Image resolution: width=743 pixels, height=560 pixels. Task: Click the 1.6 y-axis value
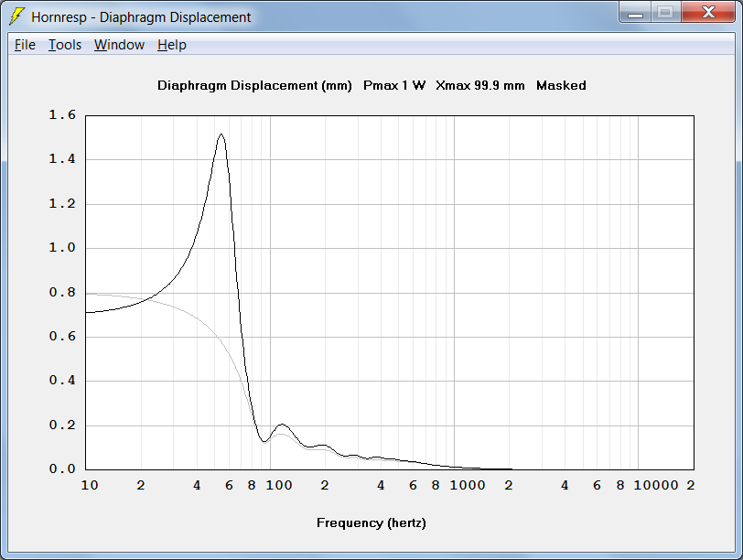[x=62, y=114]
